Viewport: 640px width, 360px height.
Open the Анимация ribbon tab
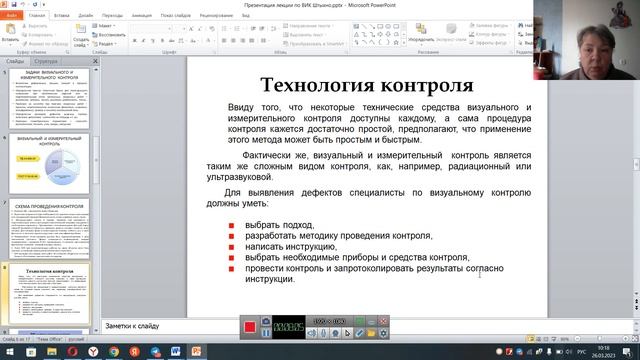(x=142, y=16)
